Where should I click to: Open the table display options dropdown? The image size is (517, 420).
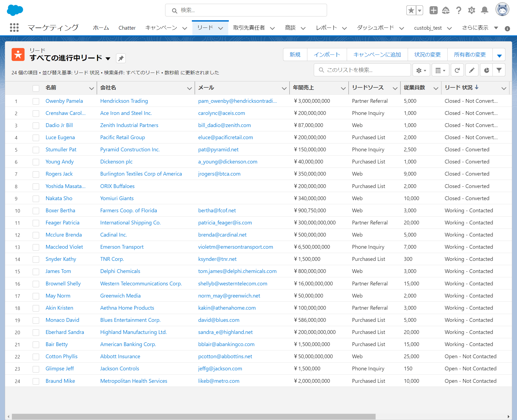click(x=440, y=70)
